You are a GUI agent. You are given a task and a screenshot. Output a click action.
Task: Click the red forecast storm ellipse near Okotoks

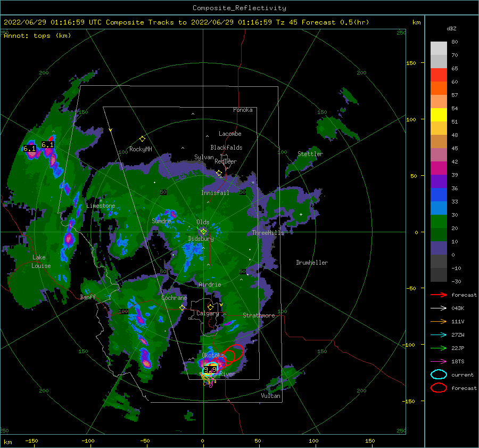[x=234, y=353]
